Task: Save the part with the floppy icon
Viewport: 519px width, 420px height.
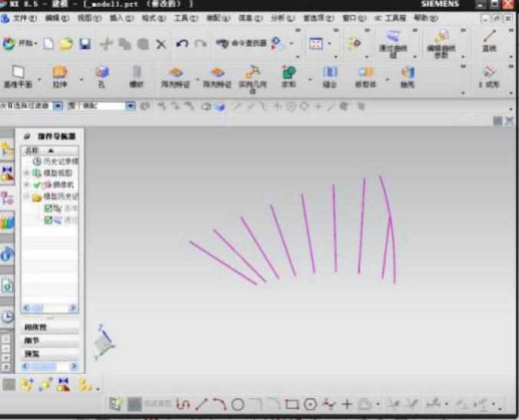Action: [84, 43]
